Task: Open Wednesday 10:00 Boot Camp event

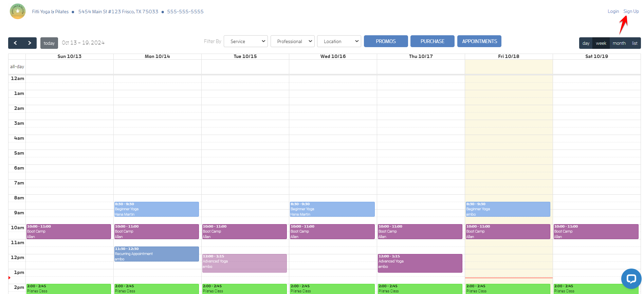Action: (332, 232)
